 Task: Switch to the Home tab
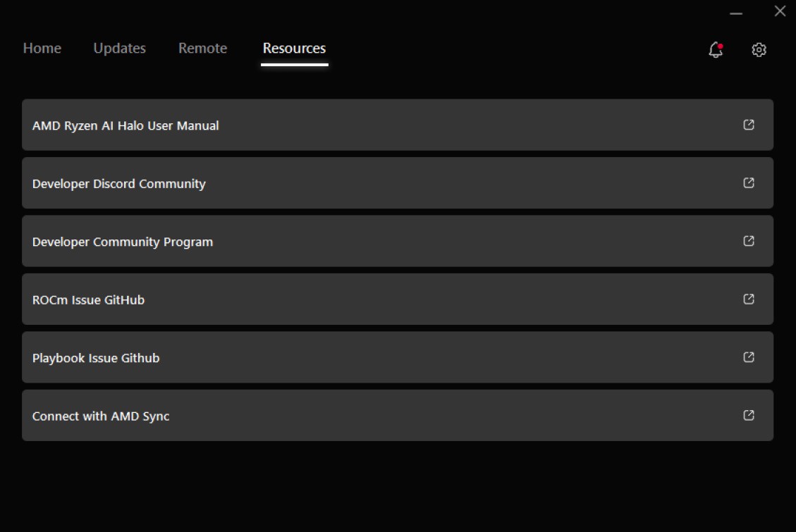tap(42, 48)
